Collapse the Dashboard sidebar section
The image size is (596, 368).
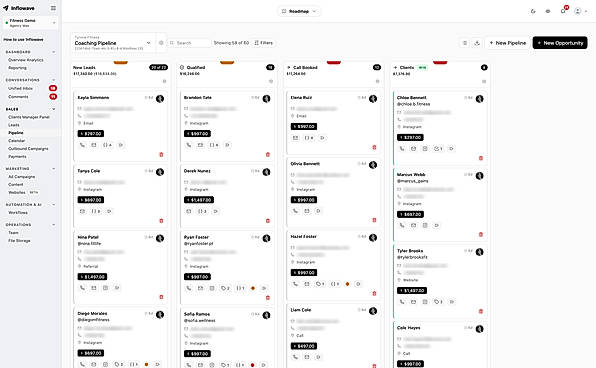(54, 52)
